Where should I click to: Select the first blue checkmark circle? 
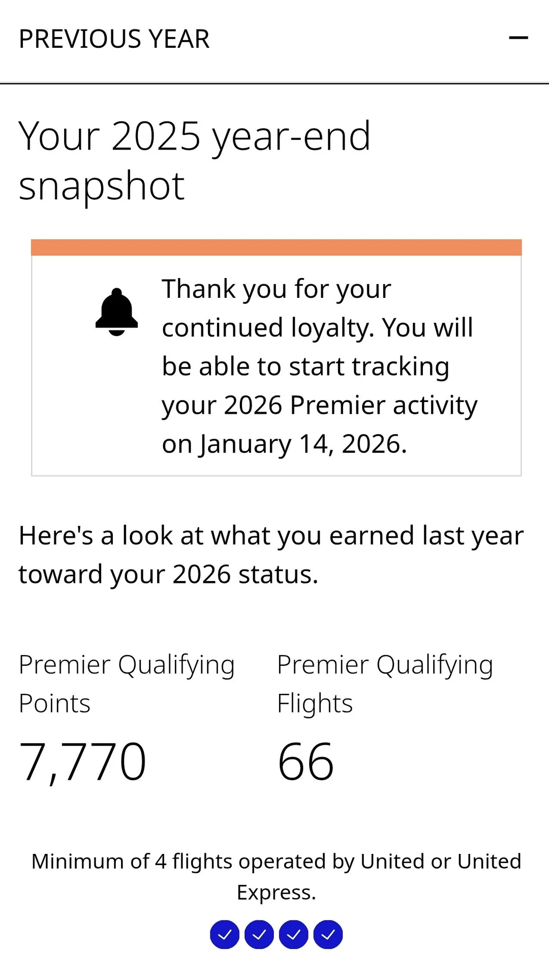[225, 934]
